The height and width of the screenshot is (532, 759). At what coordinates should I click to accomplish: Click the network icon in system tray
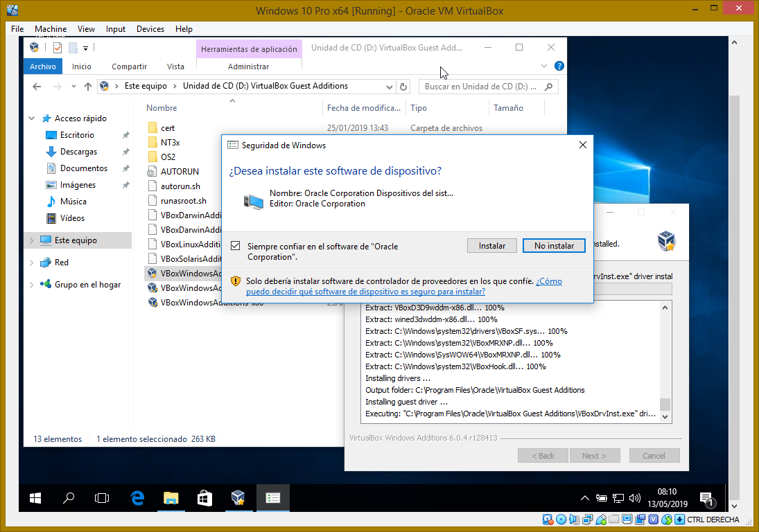click(618, 497)
